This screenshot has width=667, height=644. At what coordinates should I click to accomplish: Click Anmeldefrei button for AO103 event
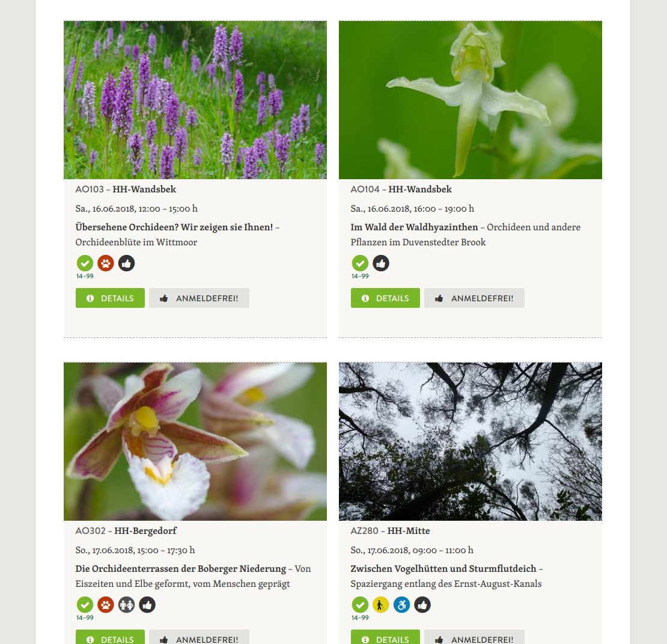[x=199, y=298]
